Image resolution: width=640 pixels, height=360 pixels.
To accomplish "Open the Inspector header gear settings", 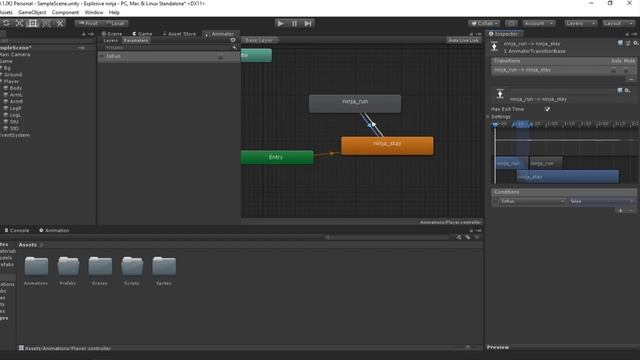I will tap(636, 43).
